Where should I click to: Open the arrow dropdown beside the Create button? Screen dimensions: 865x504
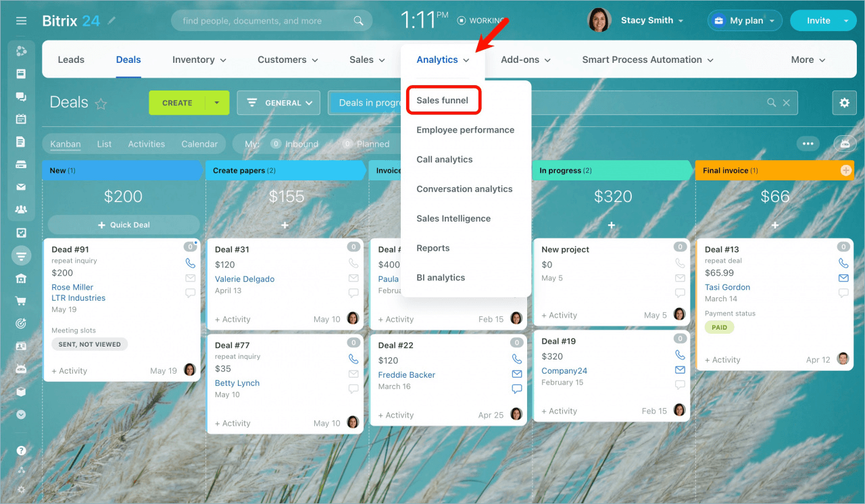pos(217,103)
